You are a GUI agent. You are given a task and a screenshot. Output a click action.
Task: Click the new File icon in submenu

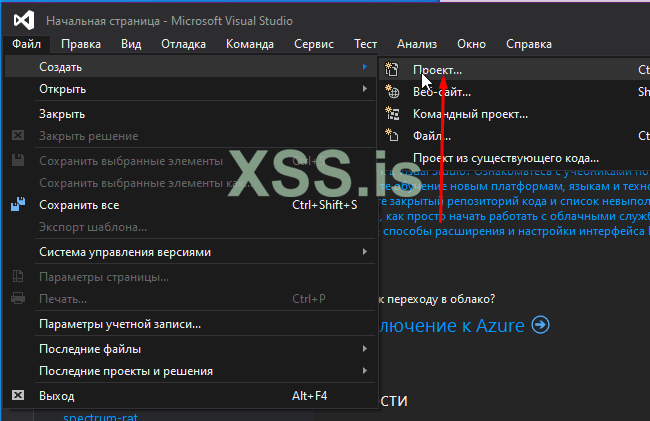392,135
